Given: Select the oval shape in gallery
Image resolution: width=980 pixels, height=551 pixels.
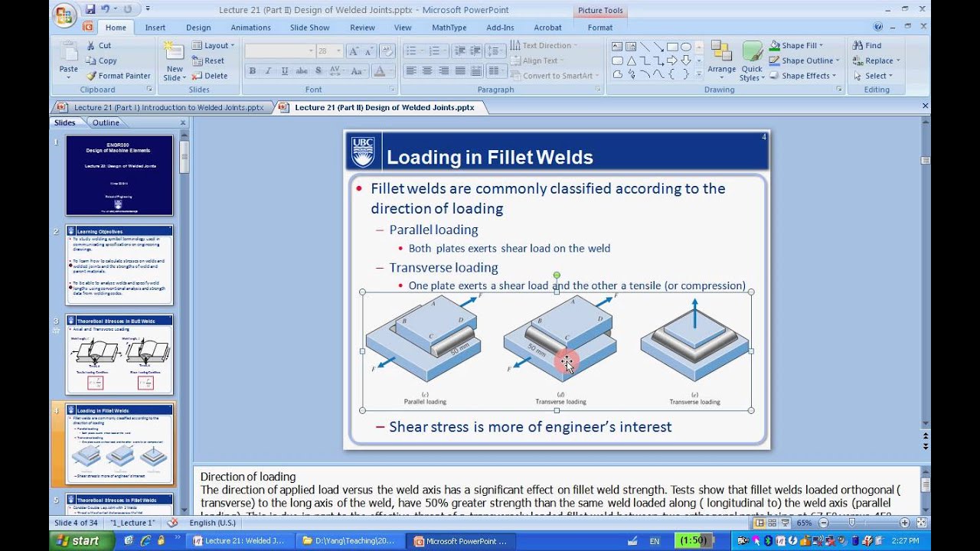Looking at the screenshot, I should [686, 47].
